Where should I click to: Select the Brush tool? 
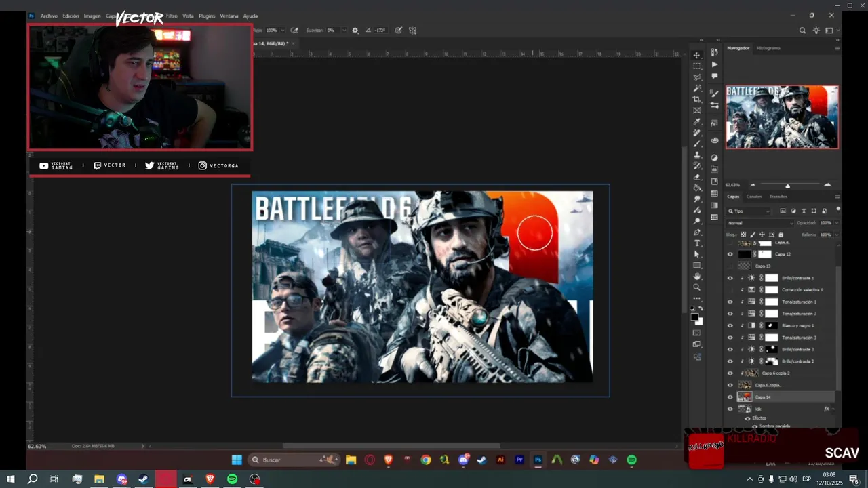[x=696, y=144]
